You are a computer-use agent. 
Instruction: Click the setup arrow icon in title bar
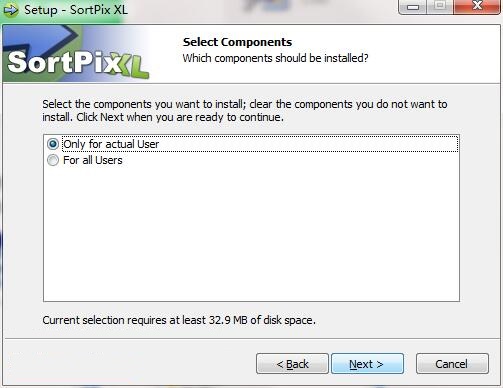[11, 10]
